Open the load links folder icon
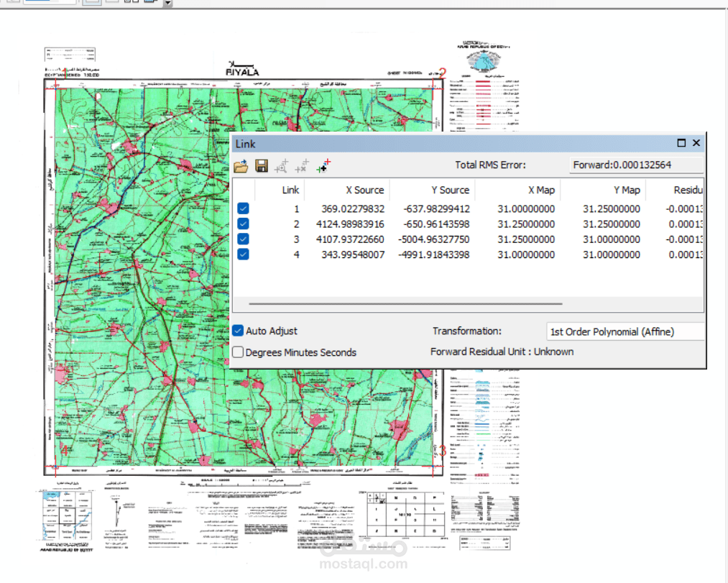 [x=241, y=166]
